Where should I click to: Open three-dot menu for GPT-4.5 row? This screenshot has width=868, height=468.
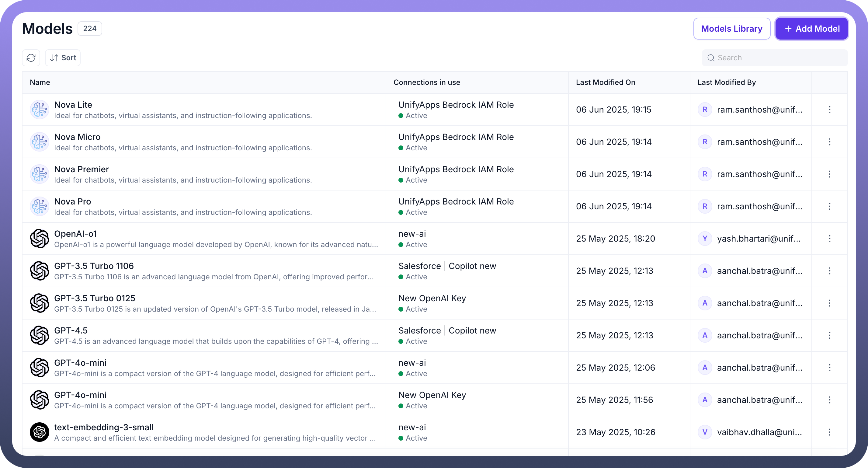(830, 336)
